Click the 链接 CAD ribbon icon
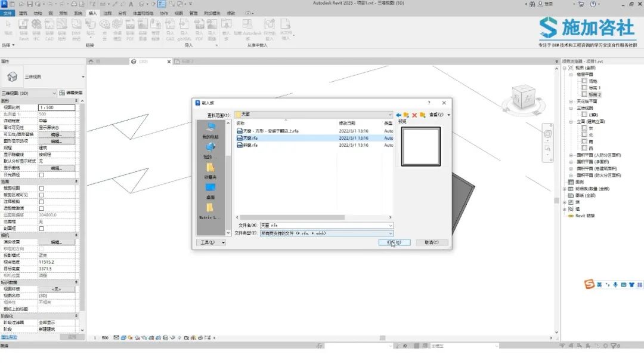Image resolution: width=644 pixels, height=363 pixels. (x=49, y=30)
